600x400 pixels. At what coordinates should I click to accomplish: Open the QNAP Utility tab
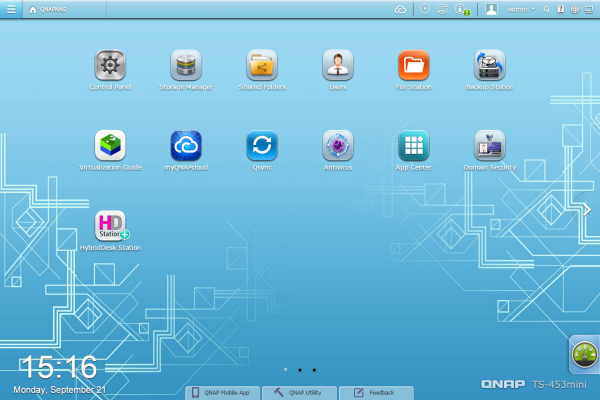[x=300, y=392]
